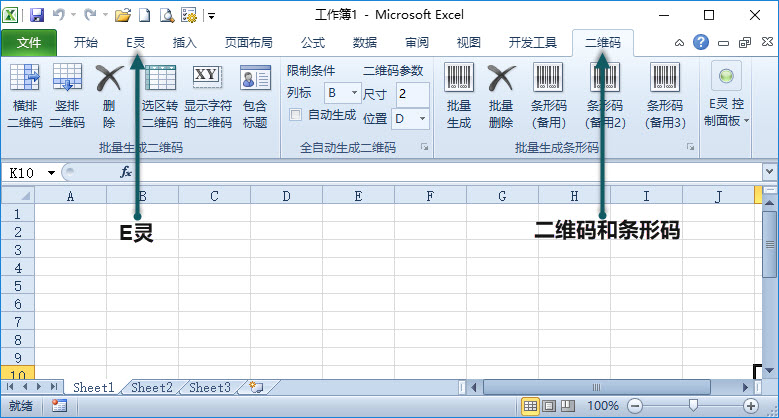
Task: Click the zoom slider handle
Action: (693, 406)
